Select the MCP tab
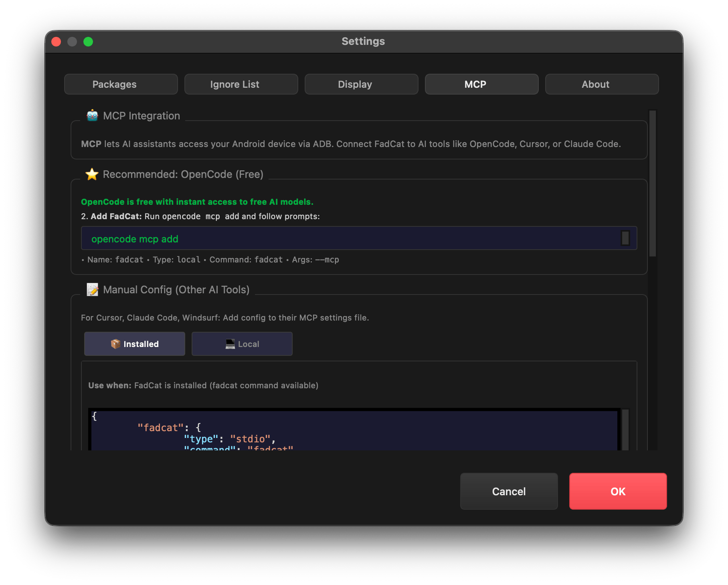This screenshot has width=728, height=585. tap(482, 84)
